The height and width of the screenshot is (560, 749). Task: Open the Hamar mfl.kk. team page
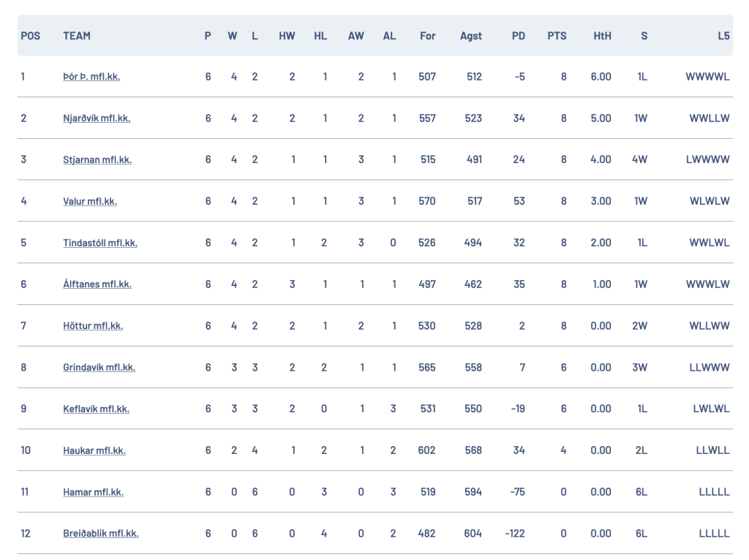(93, 492)
